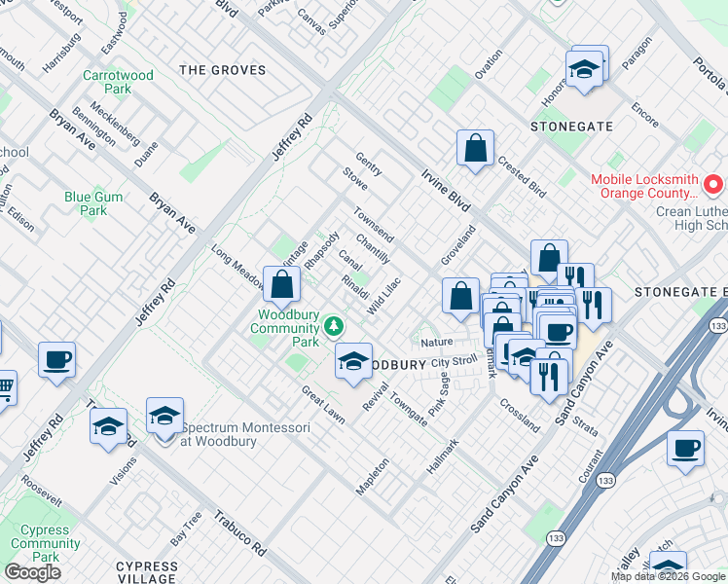Viewport: 728px width, 584px height.
Task: Select the 'Wild Lilac' street label
Action: [x=383, y=296]
